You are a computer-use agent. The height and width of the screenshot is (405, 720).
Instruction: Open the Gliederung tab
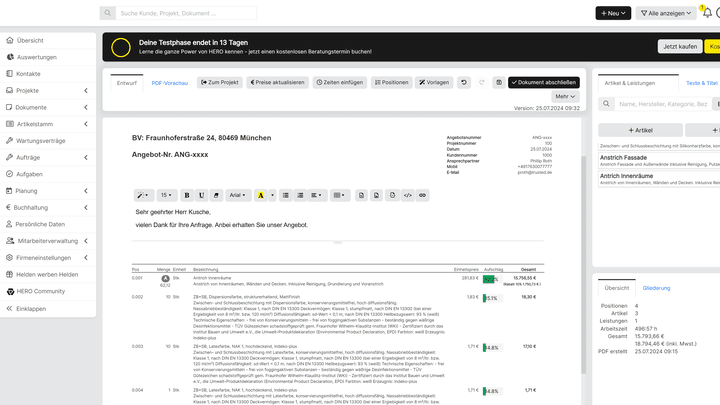[x=656, y=287]
